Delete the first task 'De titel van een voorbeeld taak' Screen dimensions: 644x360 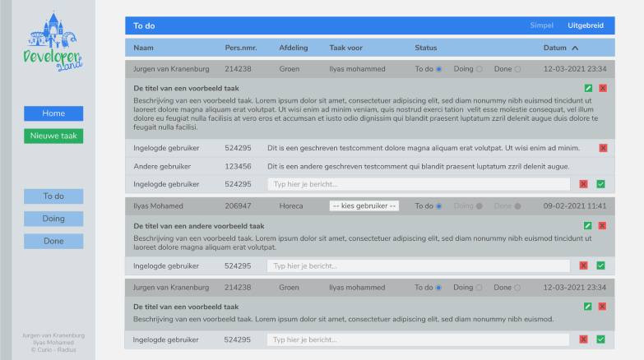click(603, 88)
